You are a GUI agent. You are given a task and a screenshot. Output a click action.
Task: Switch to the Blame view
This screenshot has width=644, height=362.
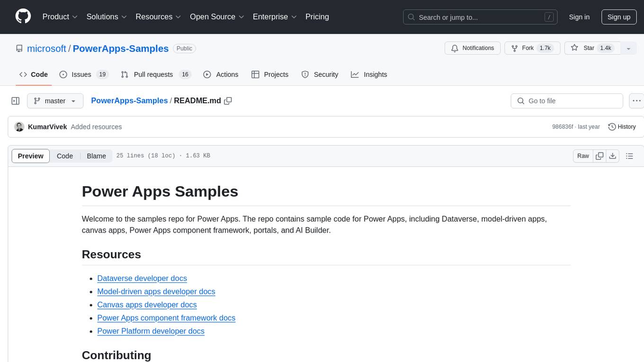point(96,156)
